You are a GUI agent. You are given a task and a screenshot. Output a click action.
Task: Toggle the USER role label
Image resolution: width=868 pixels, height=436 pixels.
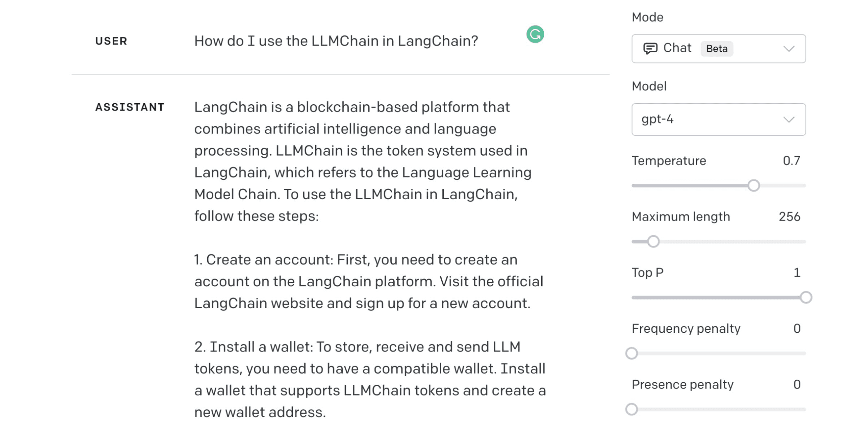111,41
